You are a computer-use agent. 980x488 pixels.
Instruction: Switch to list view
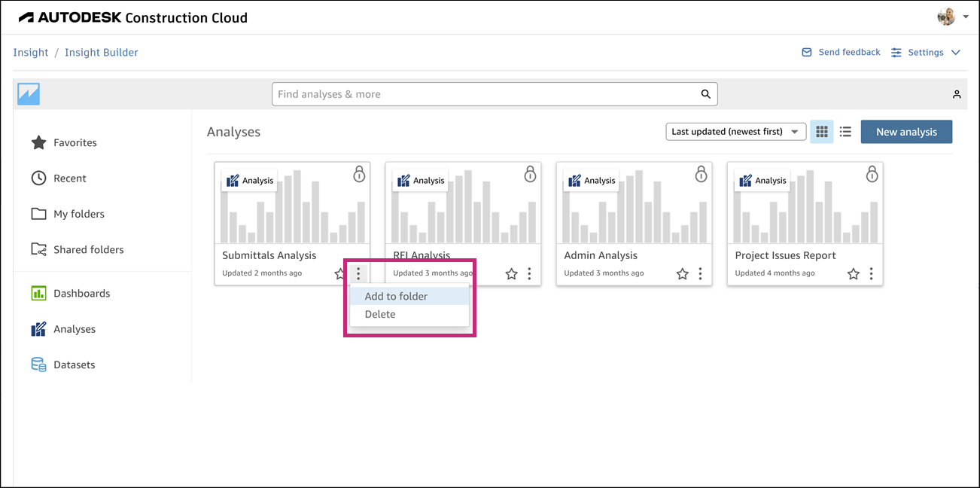click(x=845, y=132)
